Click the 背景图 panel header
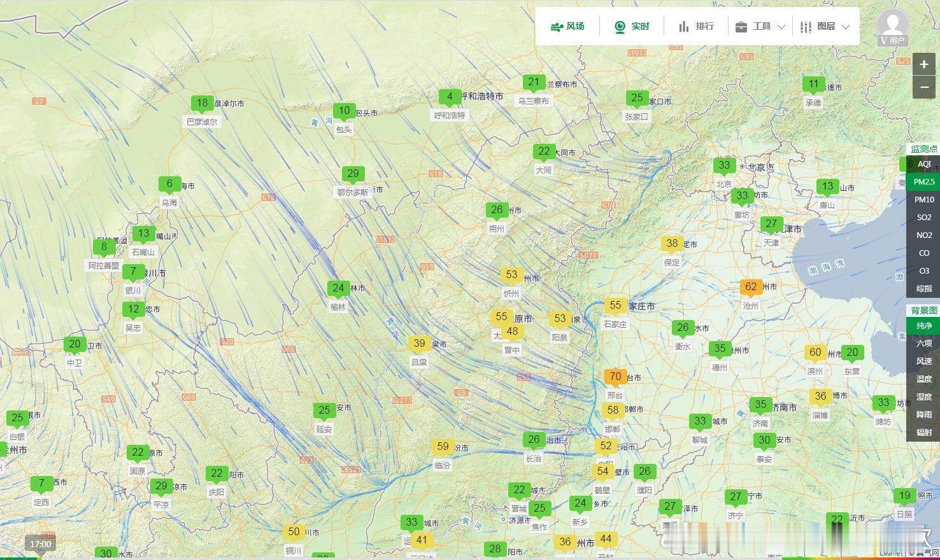The image size is (940, 560). pyautogui.click(x=923, y=311)
